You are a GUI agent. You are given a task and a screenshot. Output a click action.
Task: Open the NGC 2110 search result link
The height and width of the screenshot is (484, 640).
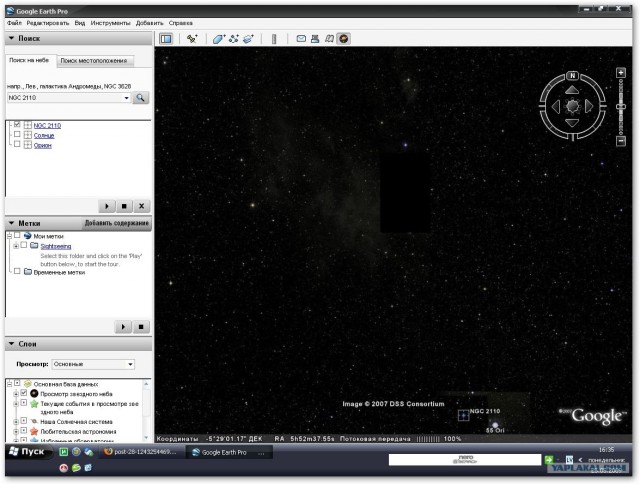pyautogui.click(x=47, y=126)
